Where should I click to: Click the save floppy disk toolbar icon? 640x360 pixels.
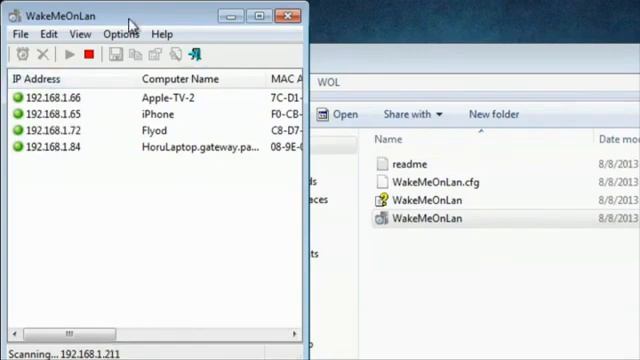pyautogui.click(x=116, y=54)
